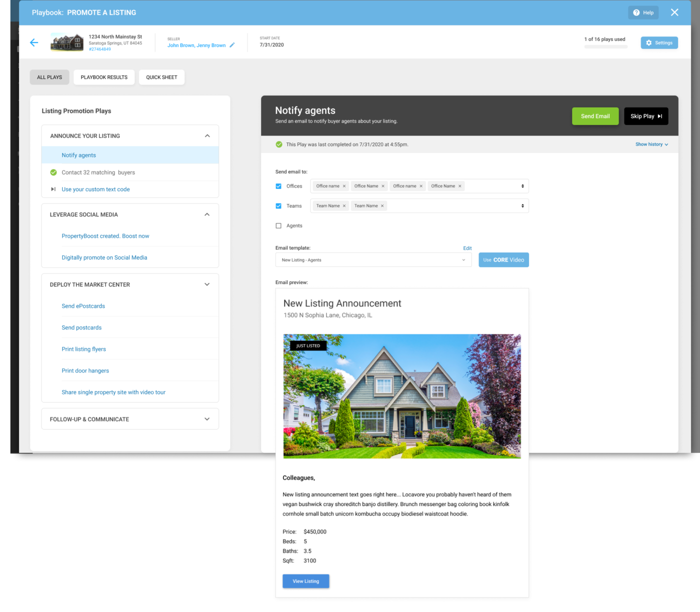700x612 pixels.
Task: Click the pencil icon to edit seller
Action: 232,45
